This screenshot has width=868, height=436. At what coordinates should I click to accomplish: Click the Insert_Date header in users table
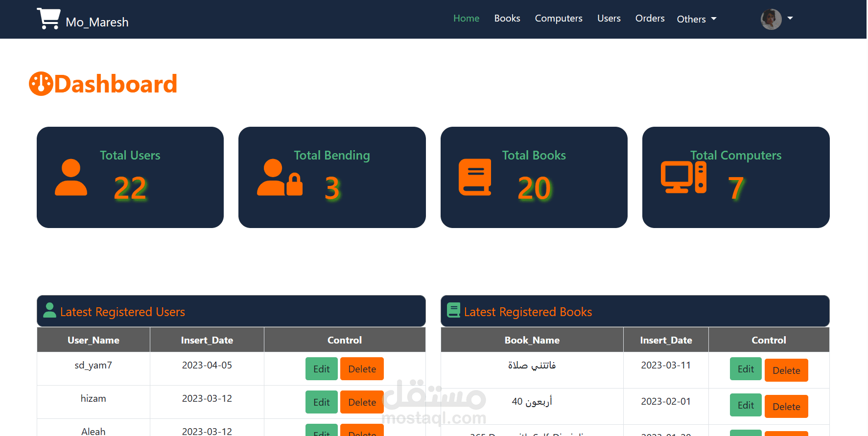(207, 340)
